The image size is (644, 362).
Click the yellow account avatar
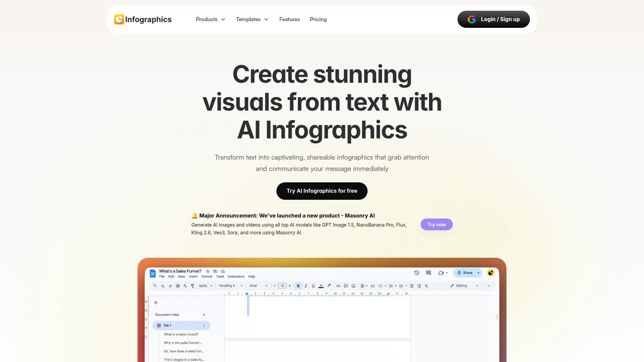(491, 273)
